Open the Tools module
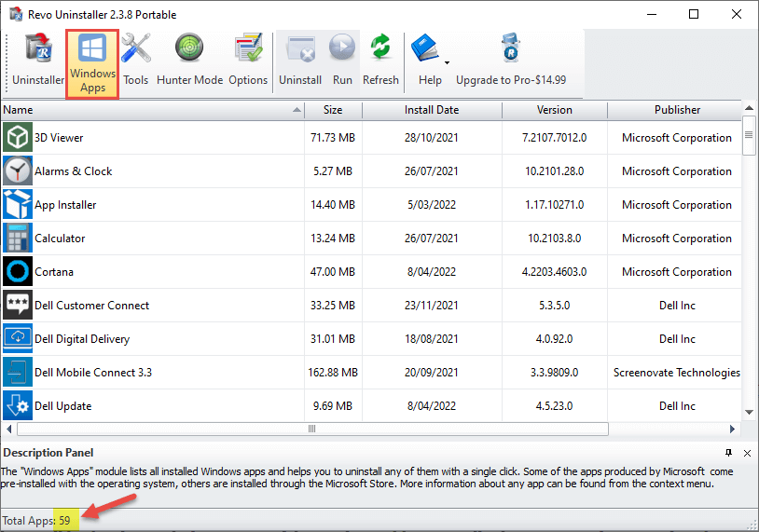The width and height of the screenshot is (759, 532). 135,61
